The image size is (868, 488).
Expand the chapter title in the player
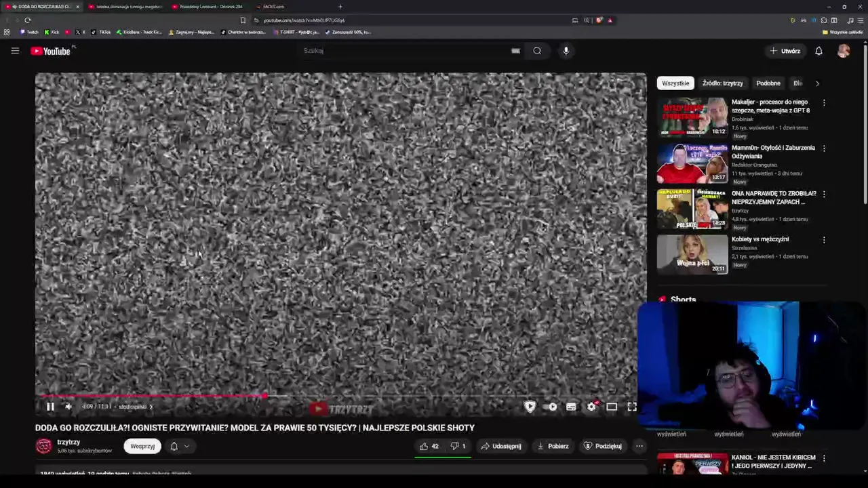(136, 407)
